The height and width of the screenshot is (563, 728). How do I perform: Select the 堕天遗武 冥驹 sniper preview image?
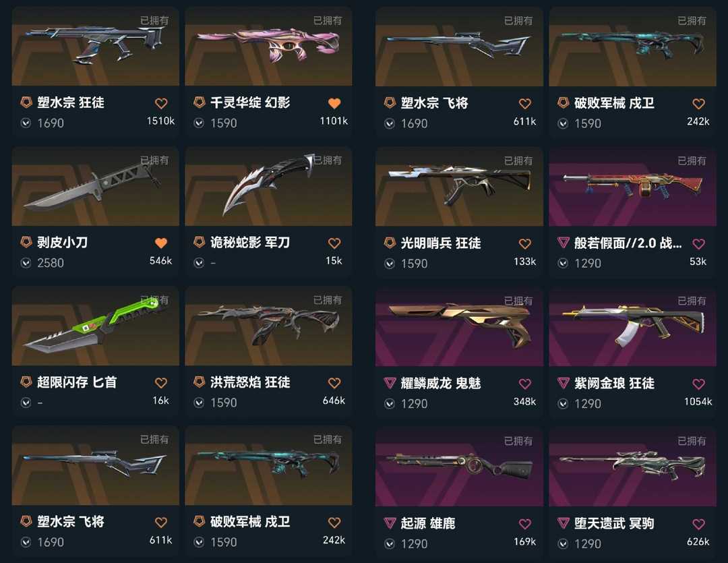coord(632,467)
